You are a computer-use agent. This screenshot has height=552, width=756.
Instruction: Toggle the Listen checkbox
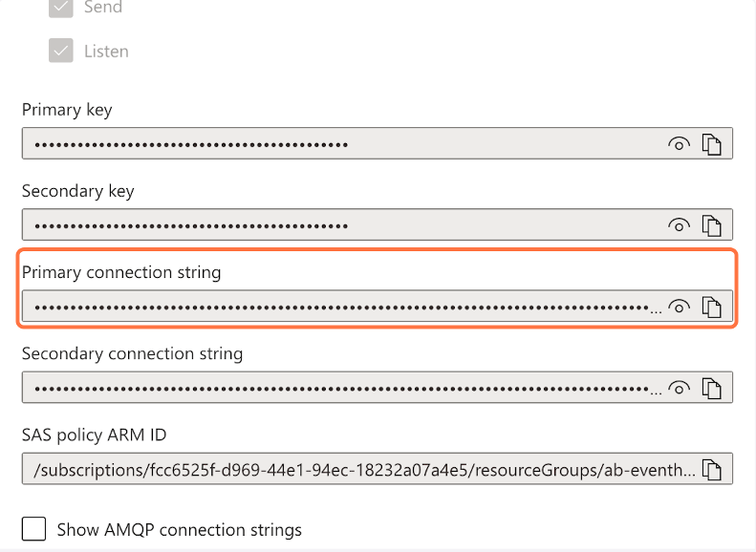tap(61, 52)
